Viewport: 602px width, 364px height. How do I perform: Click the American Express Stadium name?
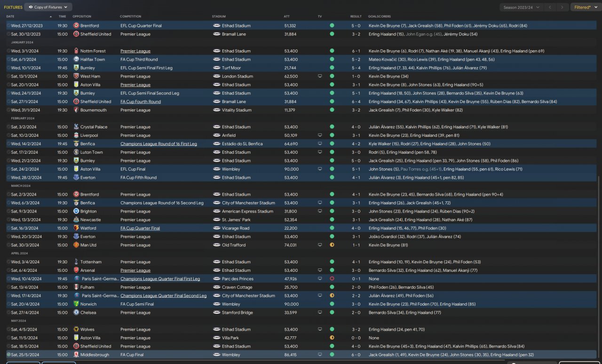click(x=247, y=211)
